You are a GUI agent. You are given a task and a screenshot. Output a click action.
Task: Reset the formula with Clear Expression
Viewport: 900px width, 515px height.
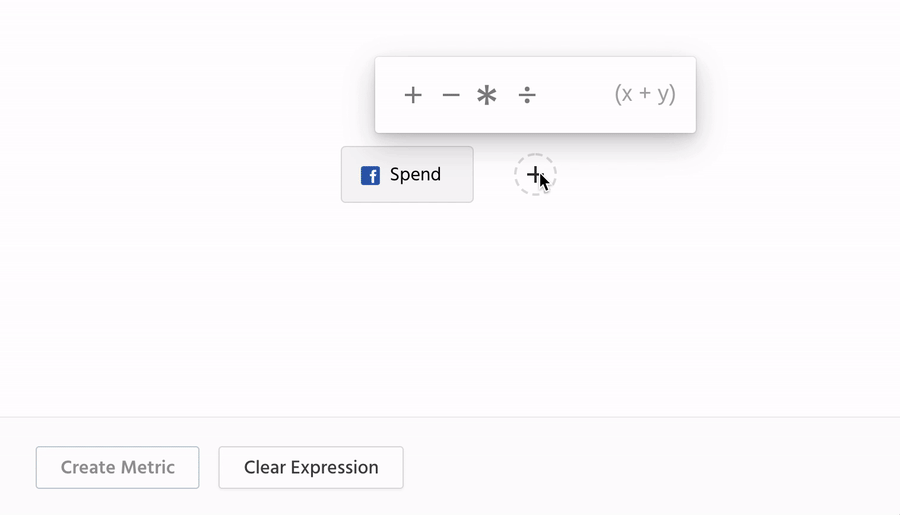pos(311,468)
